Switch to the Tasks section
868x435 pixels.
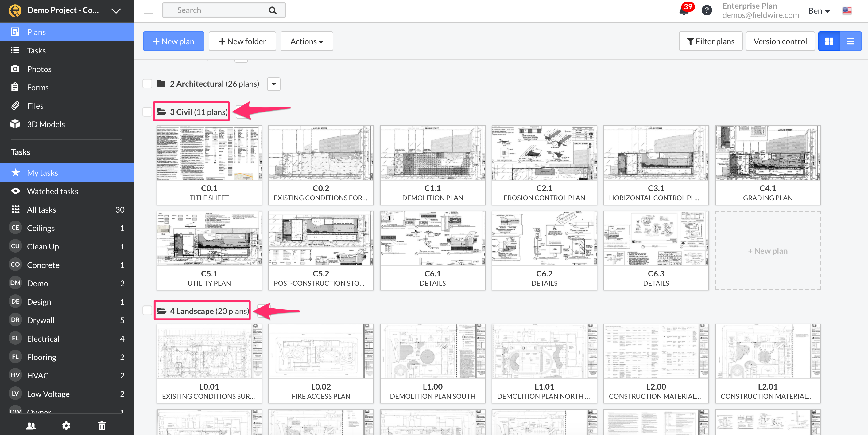(x=36, y=50)
